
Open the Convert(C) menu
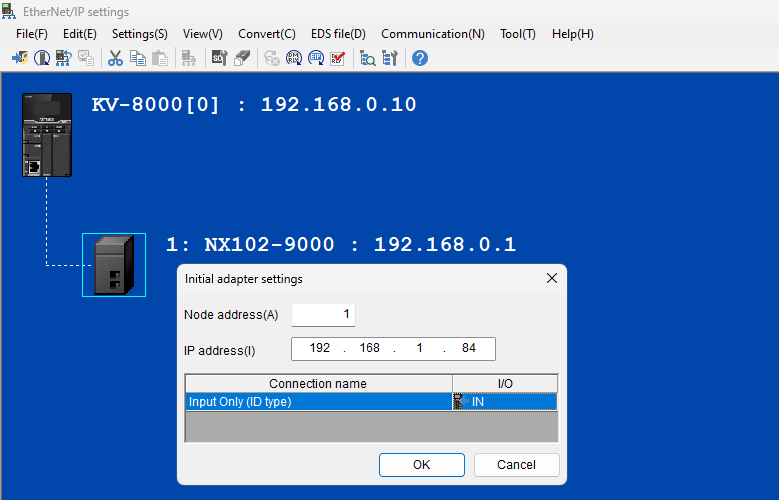(x=267, y=34)
